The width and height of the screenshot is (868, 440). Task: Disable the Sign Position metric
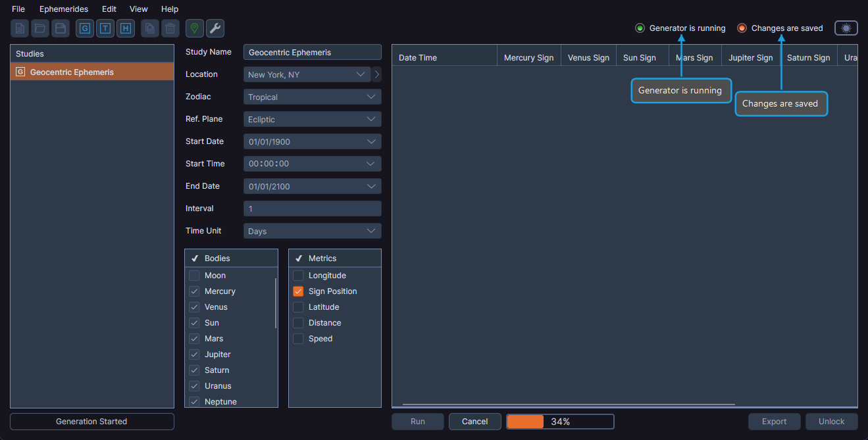tap(297, 291)
